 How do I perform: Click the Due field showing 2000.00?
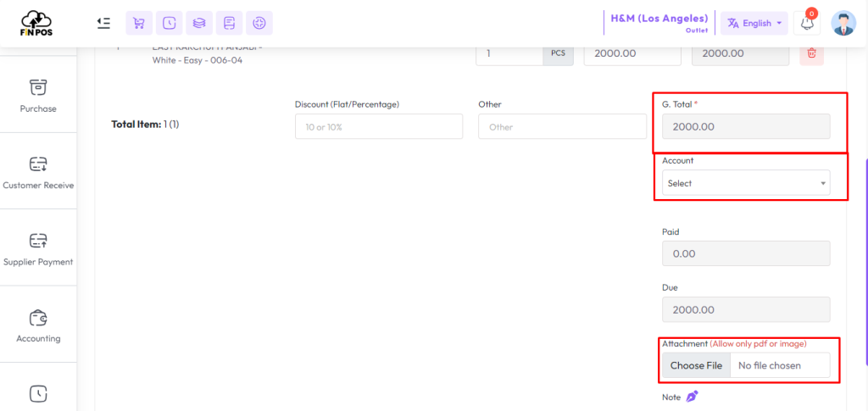tap(746, 309)
